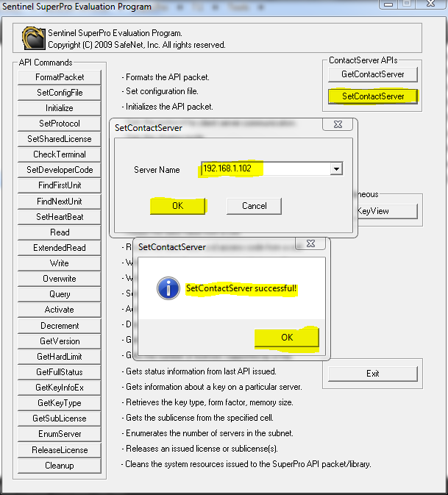
Task: Close the main Sentinel SuperPro window
Action: click(430, 4)
